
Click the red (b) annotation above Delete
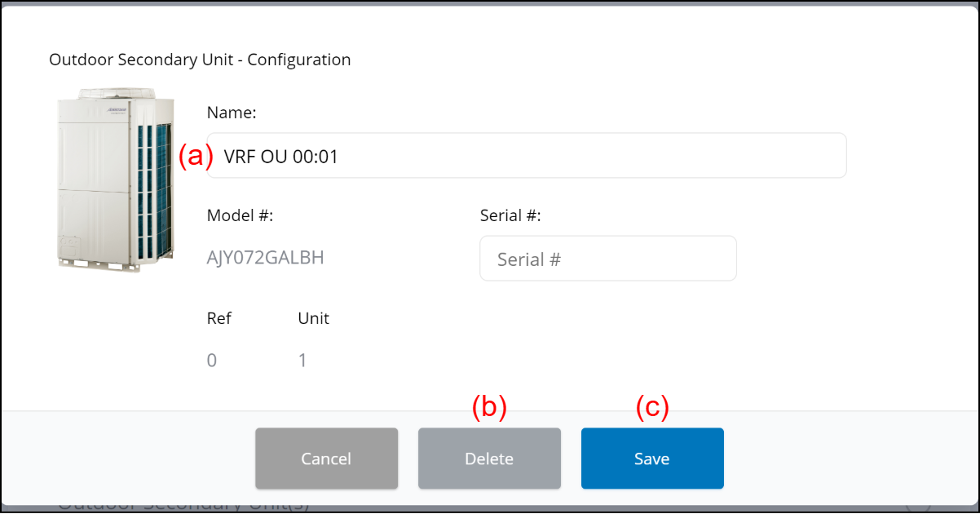pos(489,407)
